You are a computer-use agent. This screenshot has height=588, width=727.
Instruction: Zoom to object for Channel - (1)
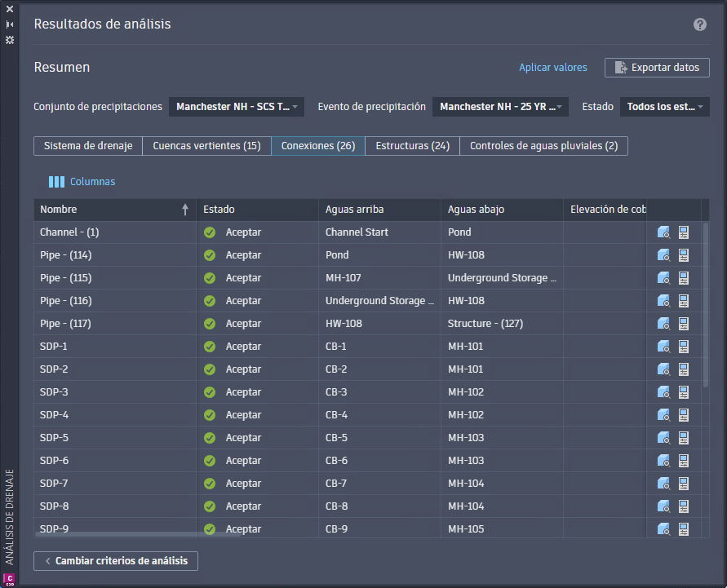tap(663, 232)
